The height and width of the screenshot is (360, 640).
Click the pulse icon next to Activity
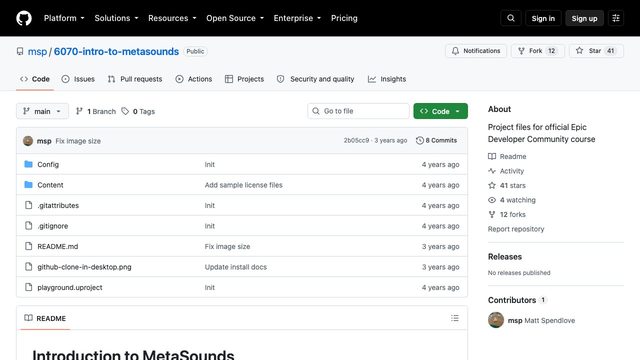point(492,171)
